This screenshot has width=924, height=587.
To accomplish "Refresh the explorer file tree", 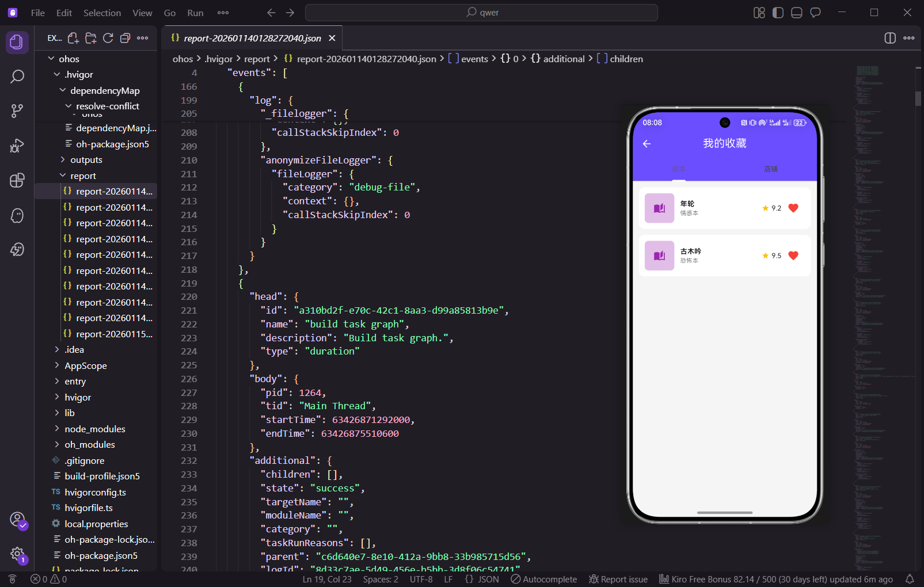I will 108,38.
